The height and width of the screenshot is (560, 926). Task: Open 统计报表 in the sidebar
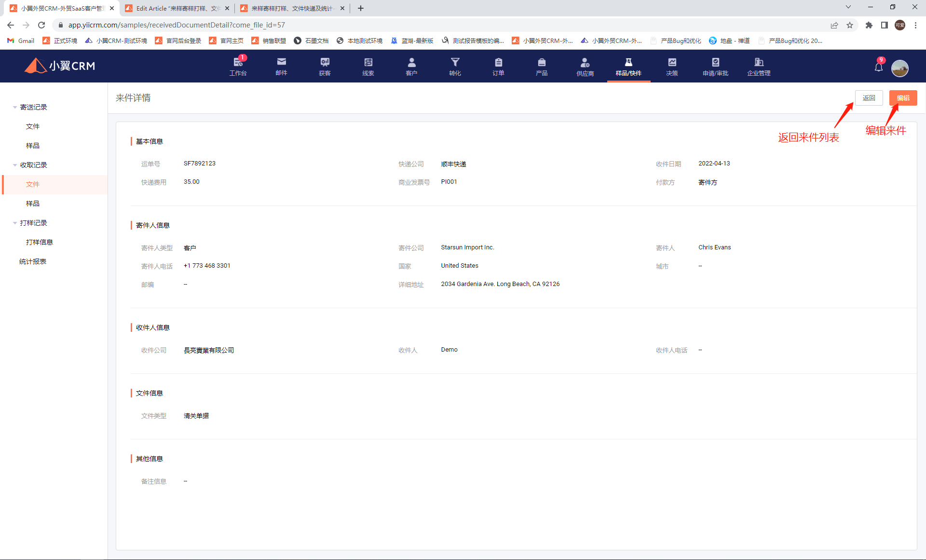click(33, 261)
